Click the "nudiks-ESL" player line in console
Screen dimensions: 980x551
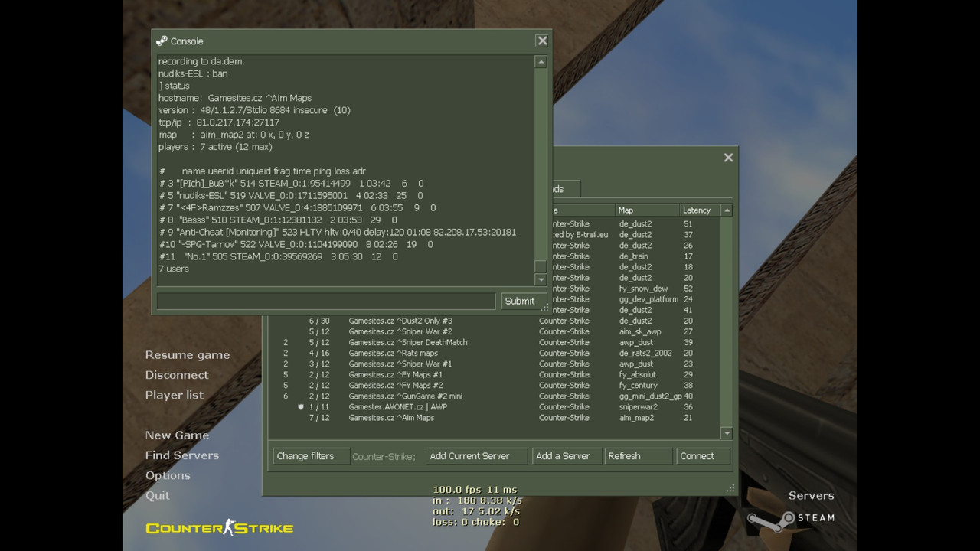pyautogui.click(x=291, y=195)
